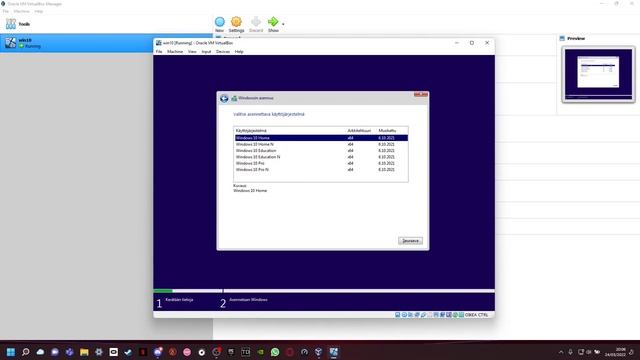
Task: Open the Windows Start menu
Action: 11,352
